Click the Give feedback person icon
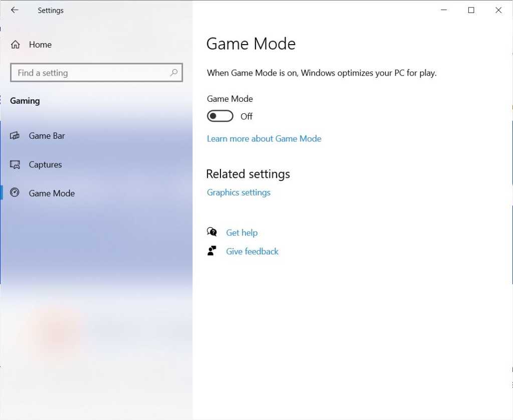The height and width of the screenshot is (420, 513). point(212,251)
